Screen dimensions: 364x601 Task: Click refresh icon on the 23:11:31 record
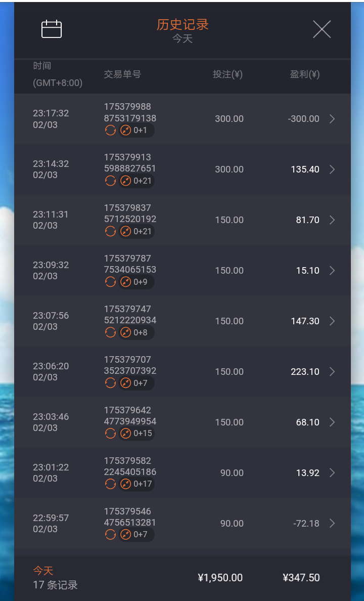tap(110, 232)
